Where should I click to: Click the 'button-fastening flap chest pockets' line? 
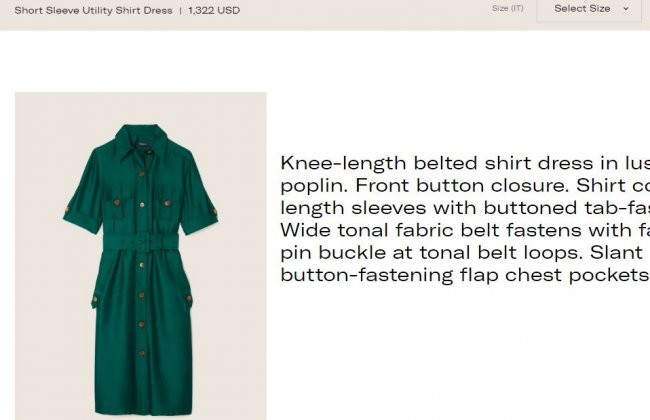pos(465,275)
